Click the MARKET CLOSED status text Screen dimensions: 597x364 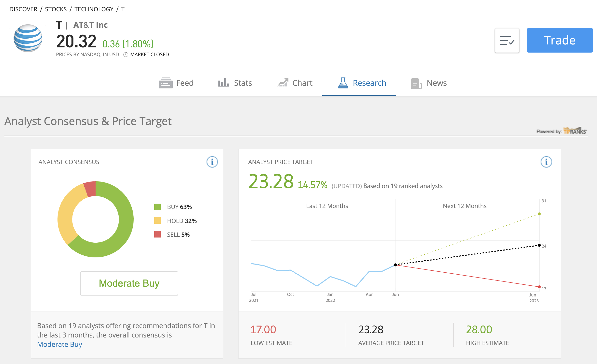click(149, 55)
